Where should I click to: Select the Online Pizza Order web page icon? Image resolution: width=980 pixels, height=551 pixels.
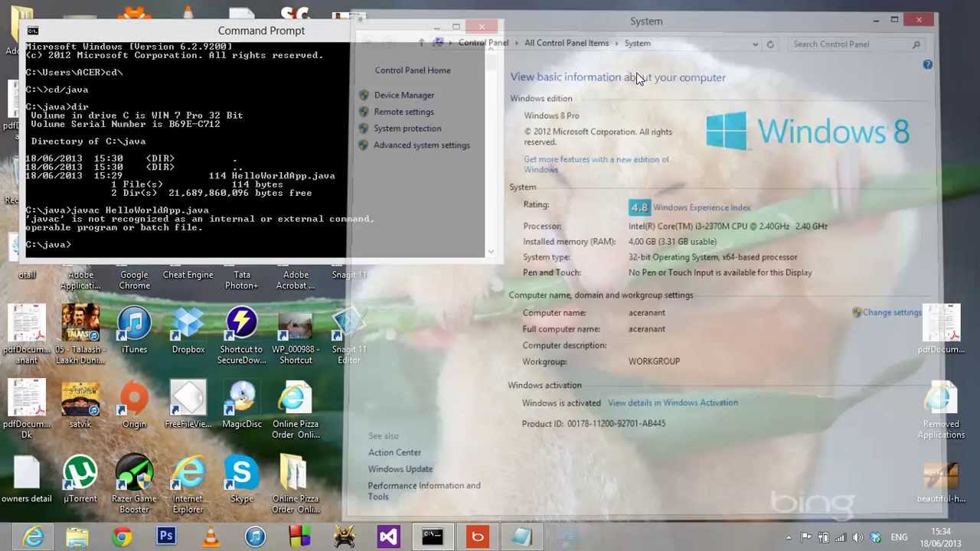tap(296, 409)
